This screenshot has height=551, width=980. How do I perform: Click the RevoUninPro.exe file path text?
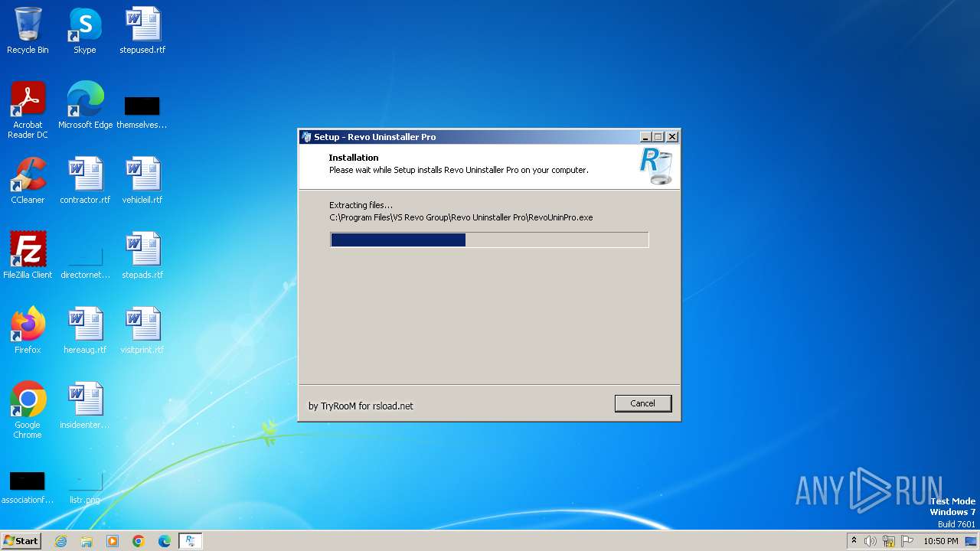(x=461, y=217)
